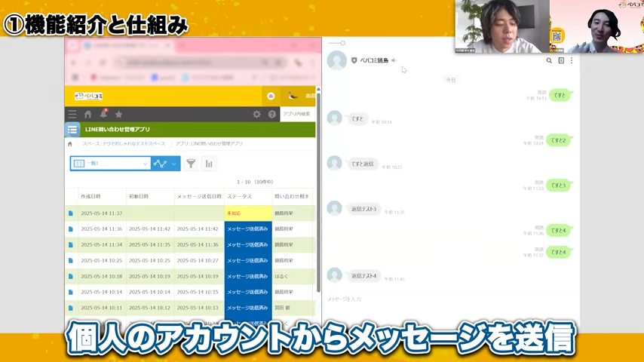Click the 2025-05-14 11:42 初動日時 cell
This screenshot has width=644, height=362.
[149, 229]
